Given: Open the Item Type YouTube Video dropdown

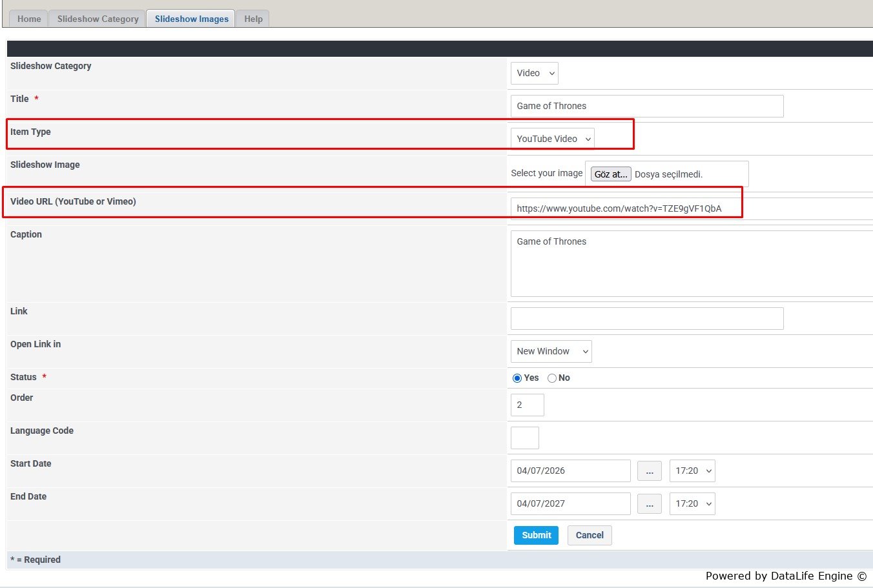Looking at the screenshot, I should [x=552, y=139].
